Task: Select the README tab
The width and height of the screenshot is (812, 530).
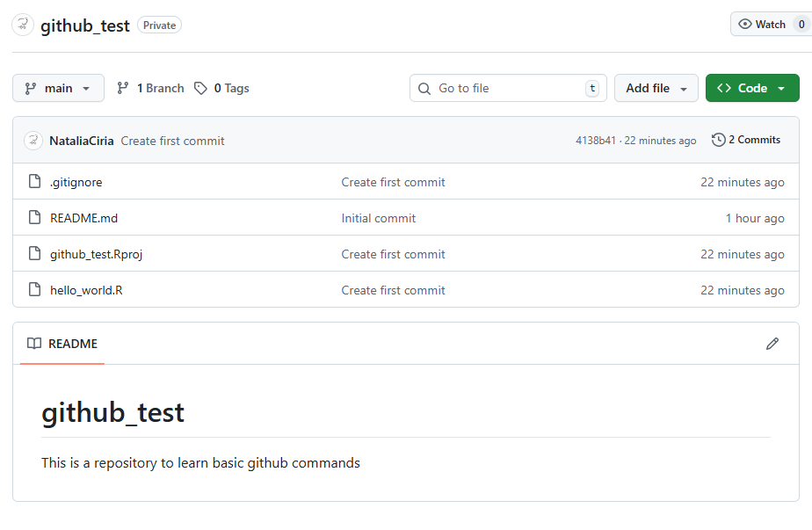Action: coord(62,344)
